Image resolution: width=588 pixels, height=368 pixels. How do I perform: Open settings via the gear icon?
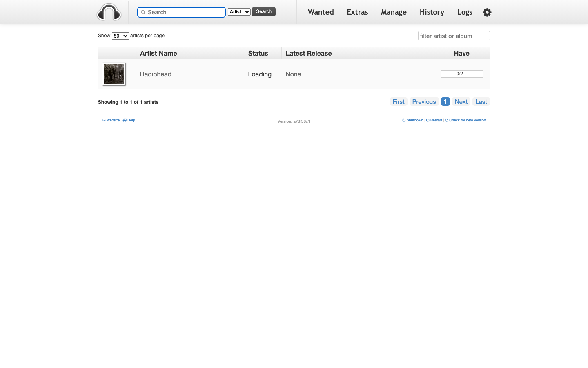coord(487,12)
